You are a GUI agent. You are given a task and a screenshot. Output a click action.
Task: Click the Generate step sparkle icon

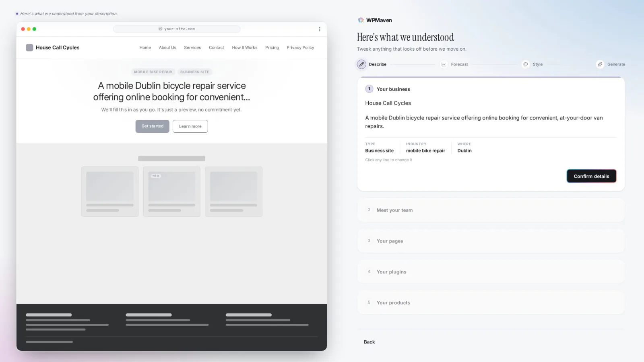pos(600,64)
